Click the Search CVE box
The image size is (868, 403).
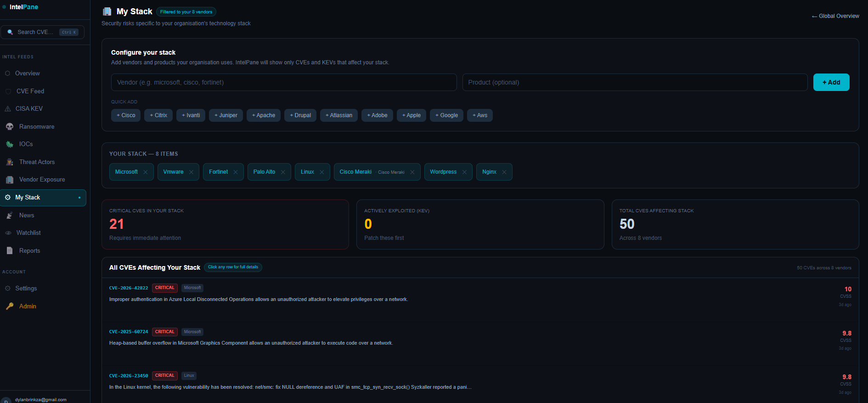point(42,32)
